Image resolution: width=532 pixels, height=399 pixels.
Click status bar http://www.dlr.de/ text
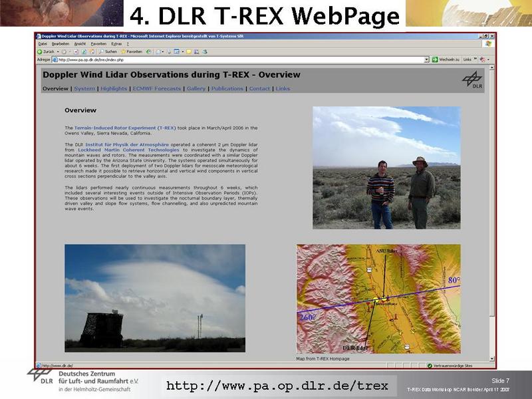(x=57, y=366)
